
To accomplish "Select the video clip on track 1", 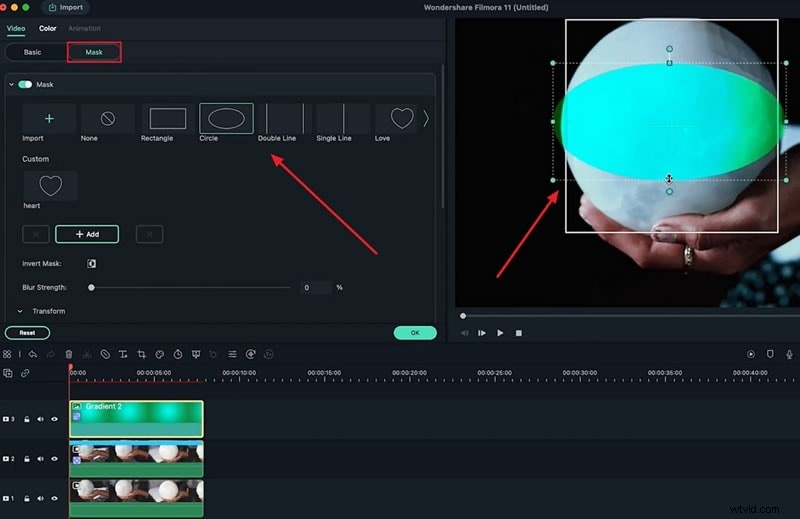I will point(136,499).
